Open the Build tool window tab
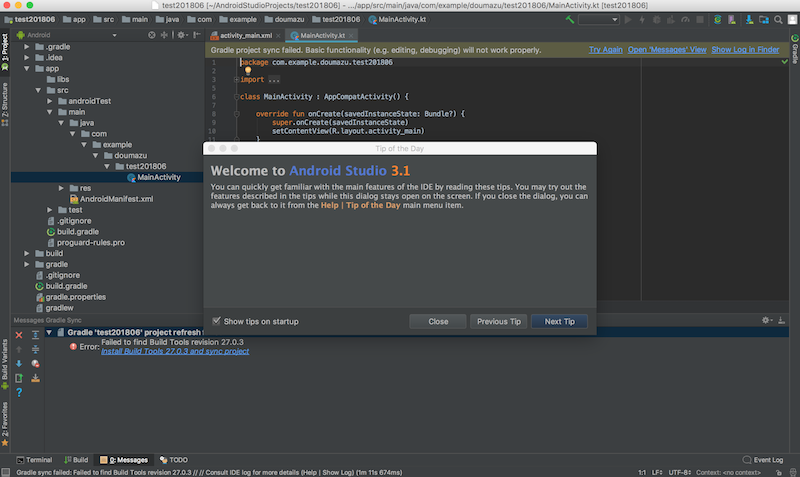Screen dimensions: 800x477 76,460
